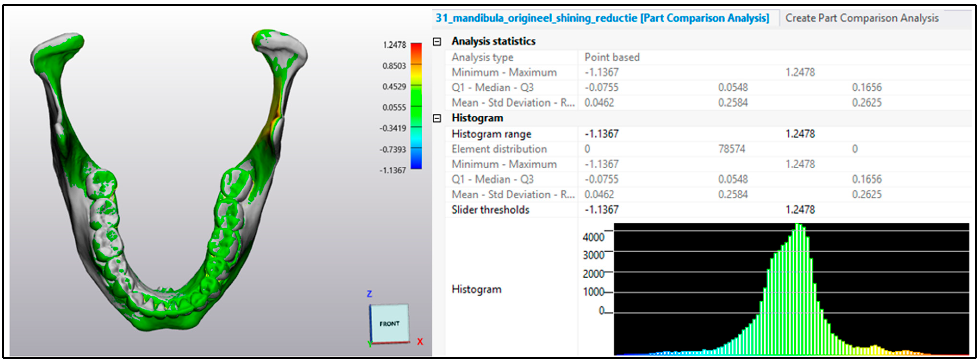Switch to Create Part Comparison Analysis tab
Image resolution: width=980 pixels, height=363 pixels.
862,18
